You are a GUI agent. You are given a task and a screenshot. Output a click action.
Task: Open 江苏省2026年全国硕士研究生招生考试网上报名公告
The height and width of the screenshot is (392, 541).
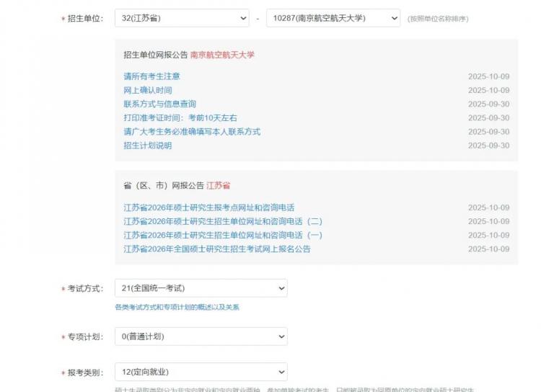216,249
